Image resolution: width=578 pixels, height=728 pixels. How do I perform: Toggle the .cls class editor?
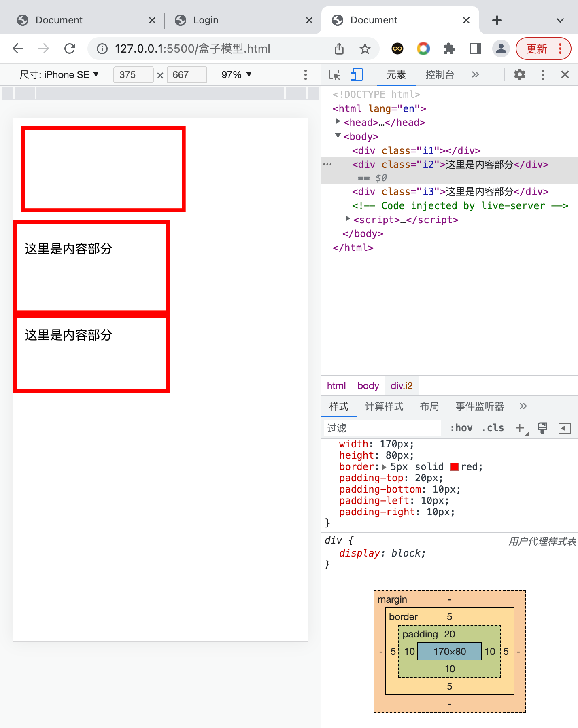(x=493, y=428)
